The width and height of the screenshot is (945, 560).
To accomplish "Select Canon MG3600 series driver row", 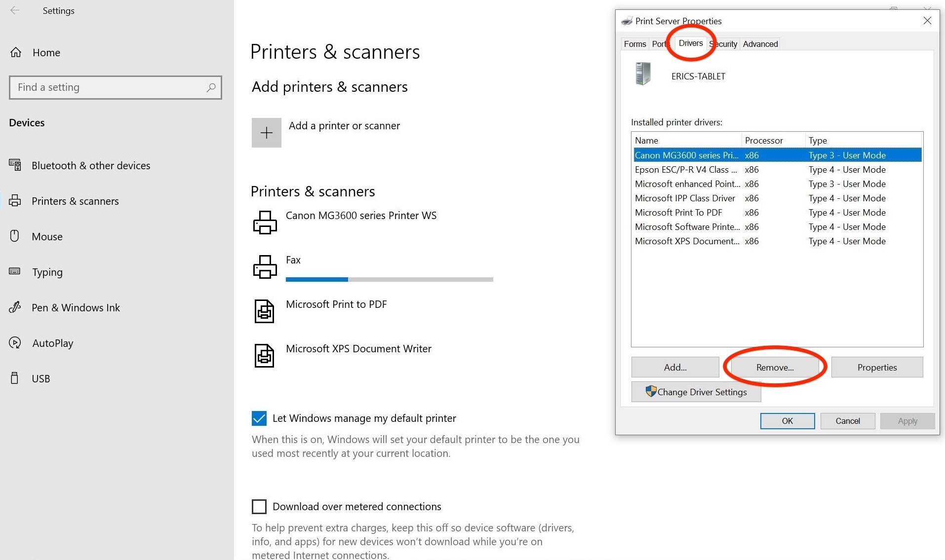I will 778,155.
